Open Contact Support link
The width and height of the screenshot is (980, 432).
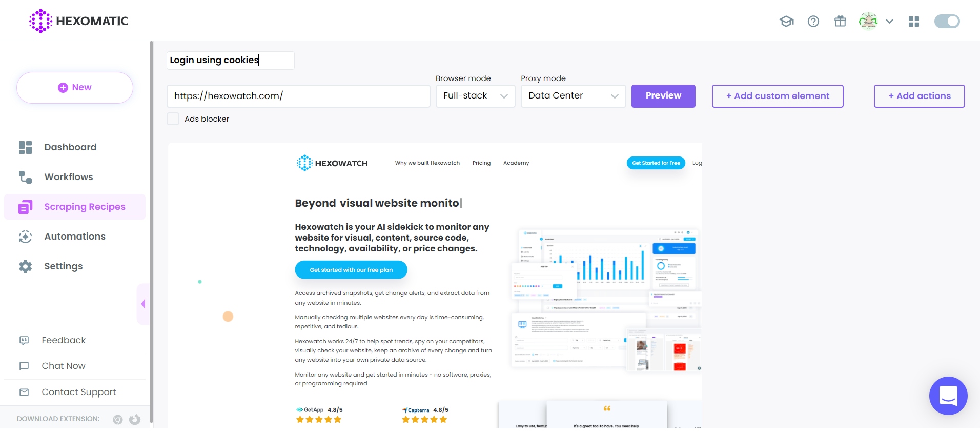click(79, 392)
